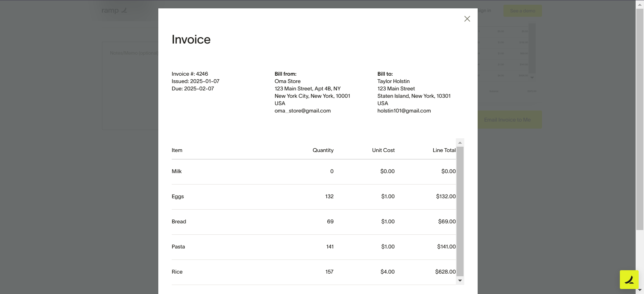Click the page scrollbar down arrow
This screenshot has height=294, width=644.
(640, 290)
